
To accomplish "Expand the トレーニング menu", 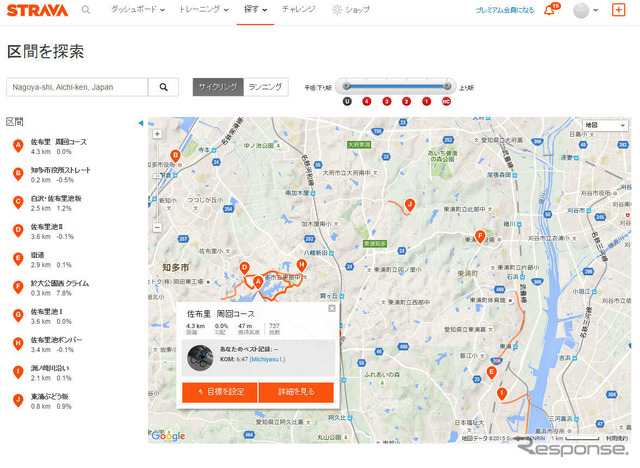I will tap(204, 9).
